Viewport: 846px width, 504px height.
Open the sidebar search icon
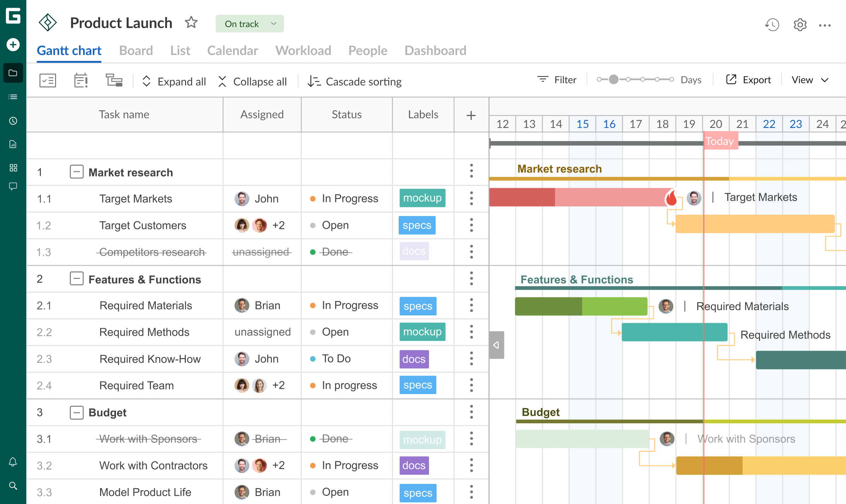(x=13, y=486)
